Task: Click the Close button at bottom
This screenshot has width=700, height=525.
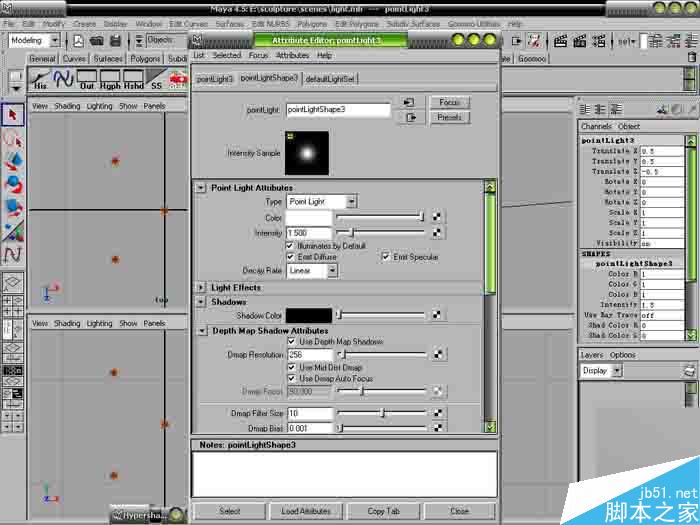Action: point(460,511)
